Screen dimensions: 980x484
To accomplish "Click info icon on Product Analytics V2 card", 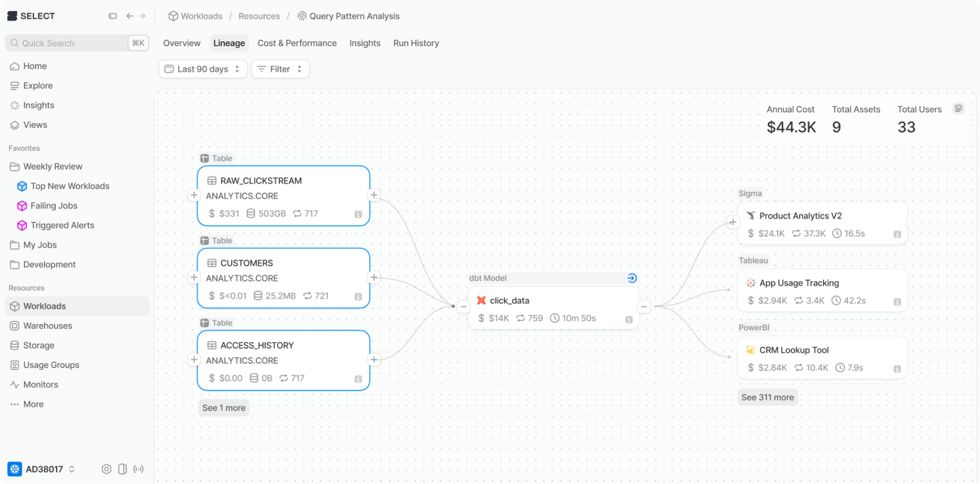I will pos(897,234).
